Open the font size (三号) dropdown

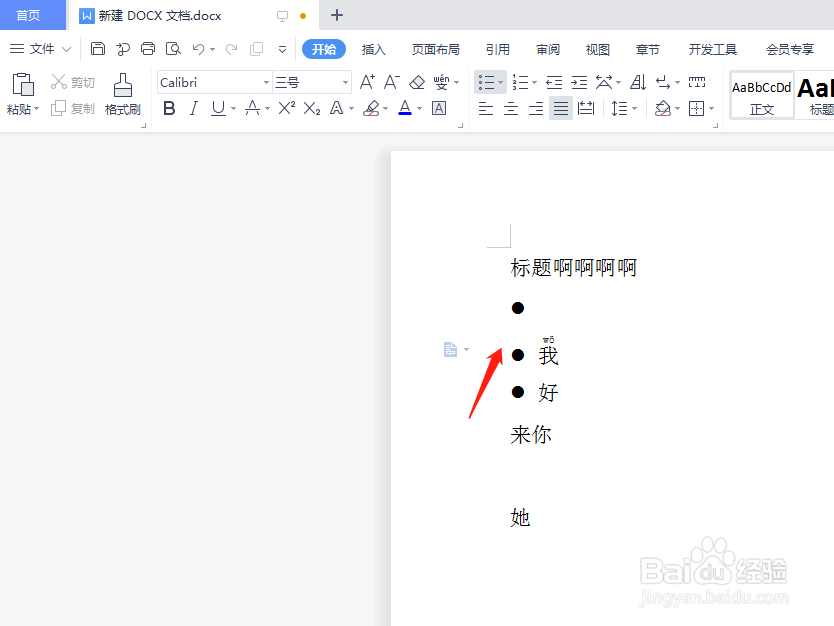(x=343, y=81)
